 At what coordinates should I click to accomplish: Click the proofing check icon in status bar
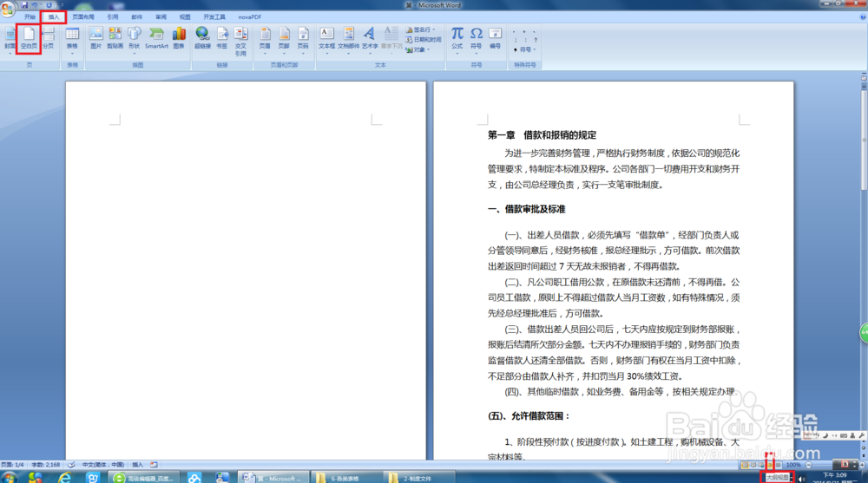coord(71,465)
